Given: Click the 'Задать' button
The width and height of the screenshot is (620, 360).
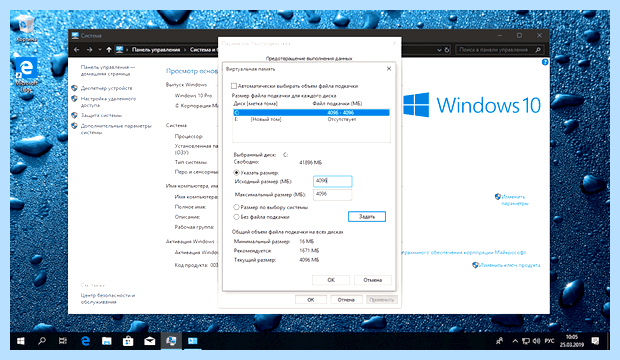Looking at the screenshot, I should (367, 216).
